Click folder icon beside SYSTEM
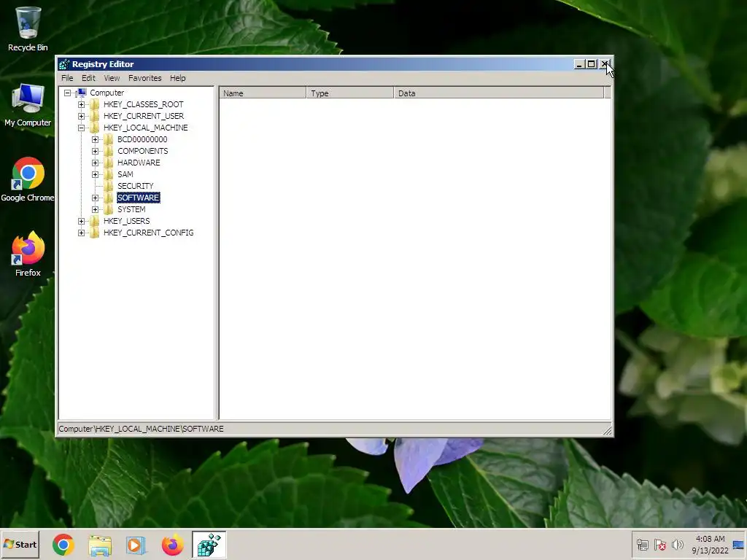This screenshot has width=747, height=560. point(109,209)
